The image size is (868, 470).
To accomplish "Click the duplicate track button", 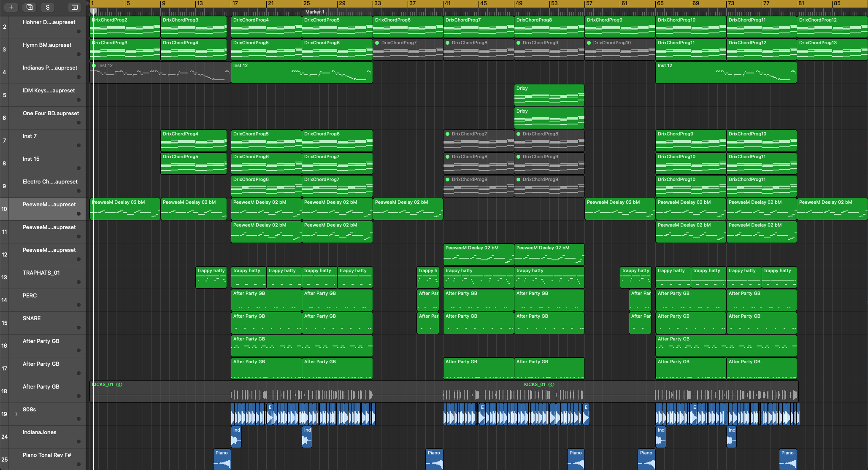I will click(30, 7).
